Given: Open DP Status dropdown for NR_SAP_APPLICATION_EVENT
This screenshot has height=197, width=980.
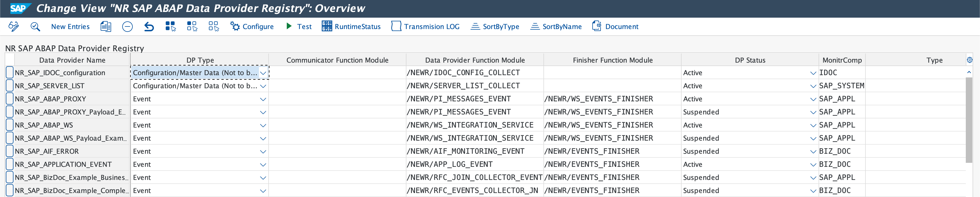Looking at the screenshot, I should tap(813, 165).
